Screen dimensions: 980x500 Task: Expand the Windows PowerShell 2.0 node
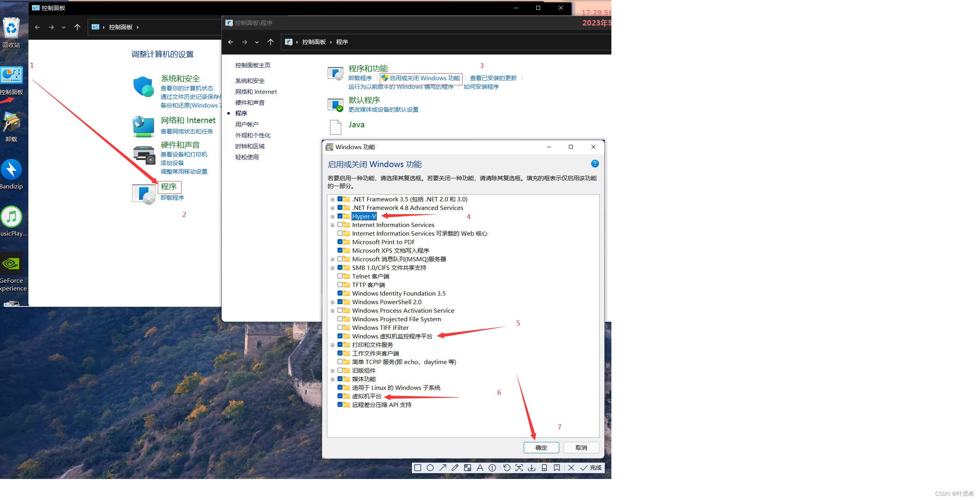pos(332,302)
